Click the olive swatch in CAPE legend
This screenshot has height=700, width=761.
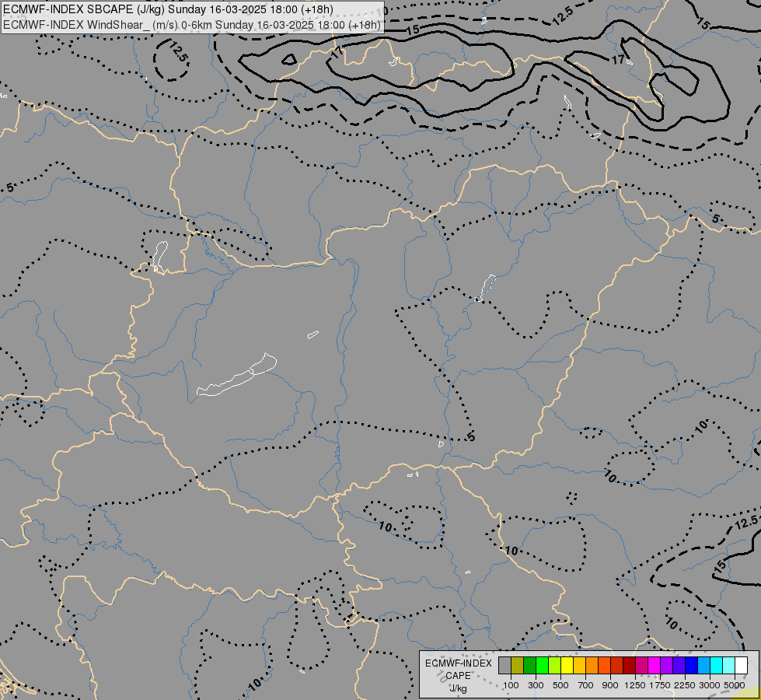click(x=518, y=666)
